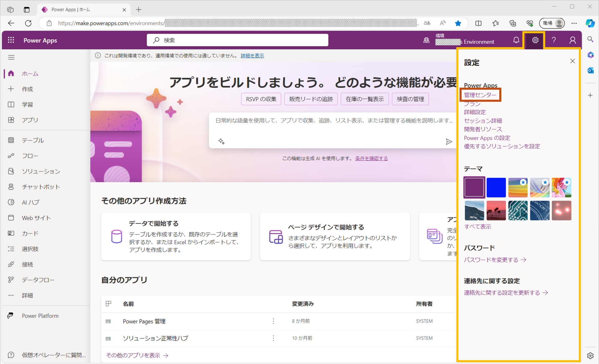599x364 pixels.
Task: Select the circuit board theme swatch
Action: click(518, 211)
